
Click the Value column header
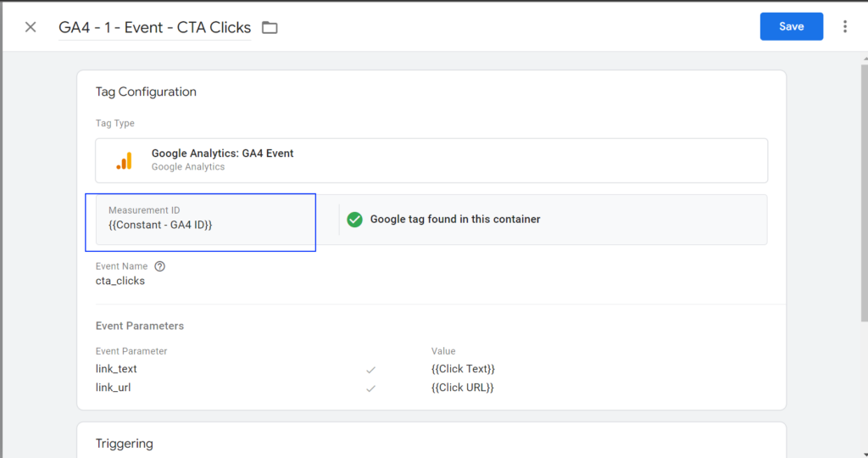pos(442,351)
